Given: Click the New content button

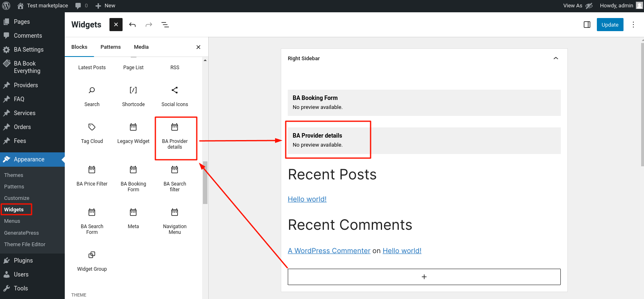Looking at the screenshot, I should [105, 6].
